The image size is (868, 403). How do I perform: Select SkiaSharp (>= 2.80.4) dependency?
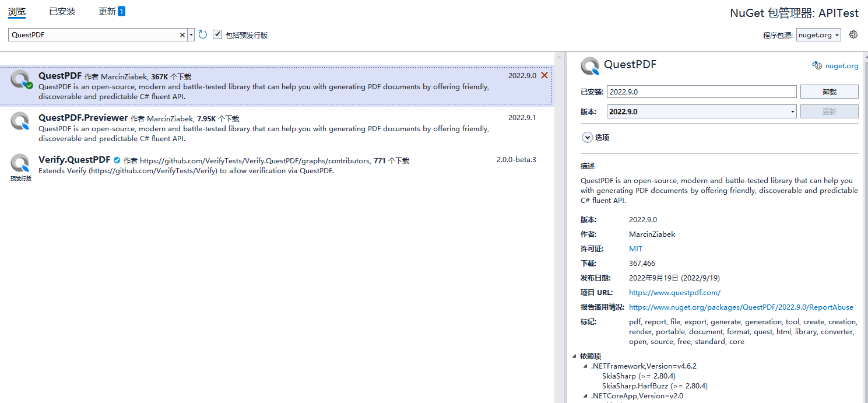click(639, 376)
